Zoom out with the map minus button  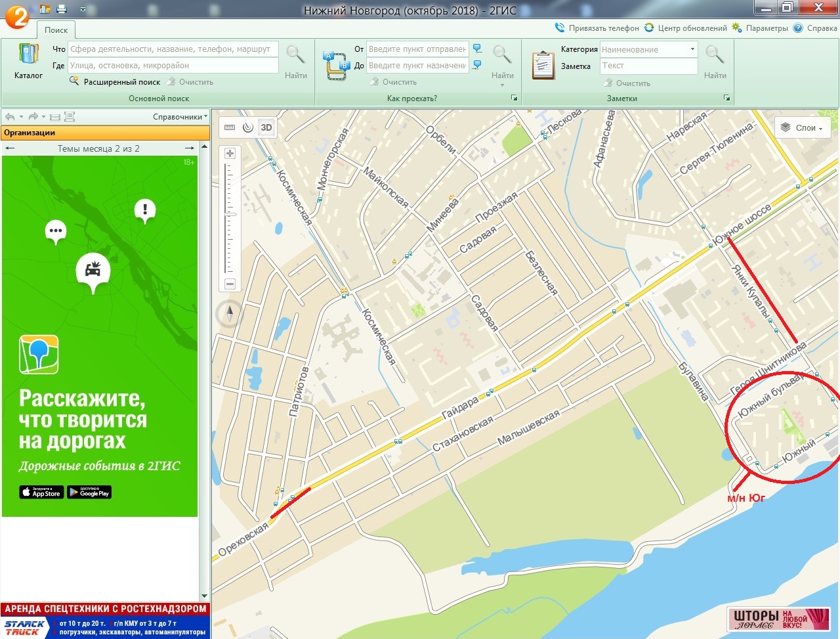pyautogui.click(x=230, y=284)
